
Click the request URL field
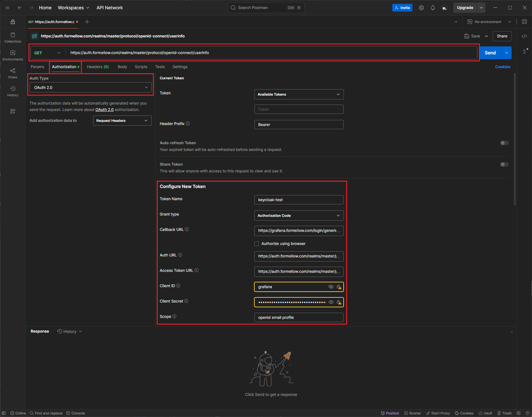click(271, 53)
